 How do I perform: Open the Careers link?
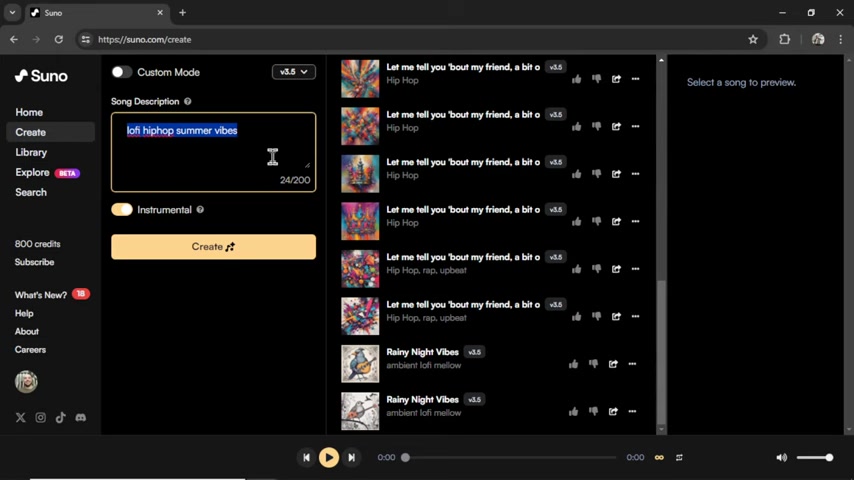point(30,350)
